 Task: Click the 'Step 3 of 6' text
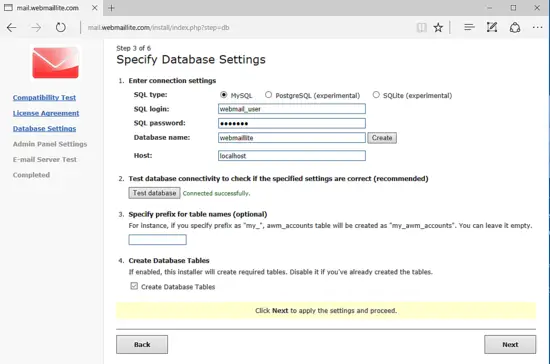click(x=134, y=48)
